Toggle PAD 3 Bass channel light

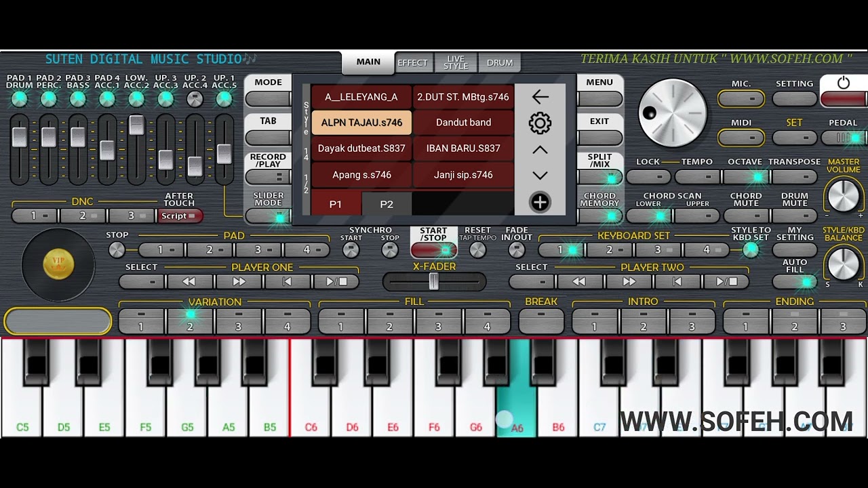(78, 99)
